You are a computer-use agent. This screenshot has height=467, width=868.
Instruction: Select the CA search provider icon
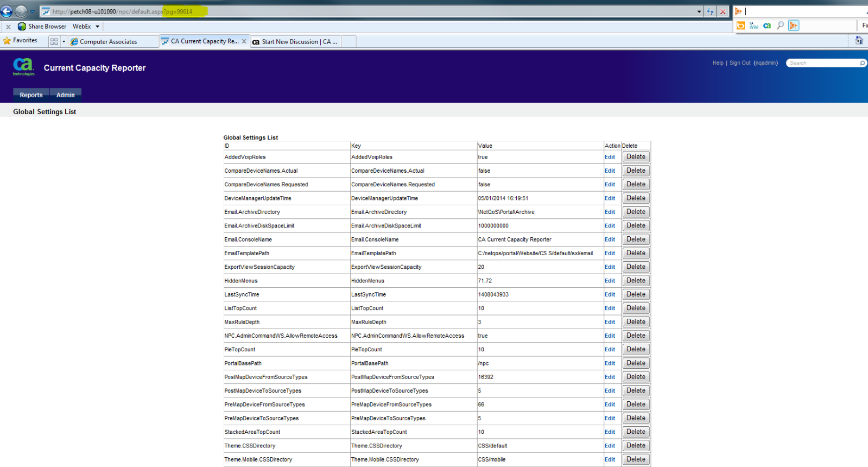tap(767, 26)
